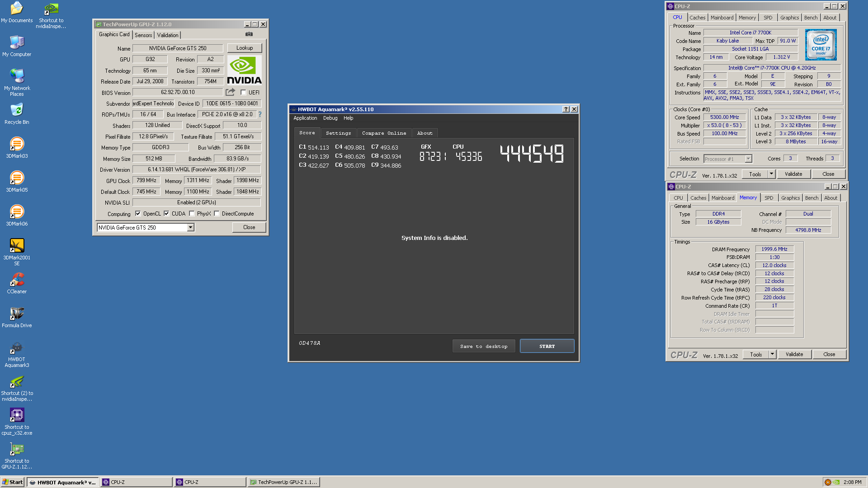Screen dimensions: 868x488
Task: Open the Formula Drive desktop icon
Action: point(17,317)
